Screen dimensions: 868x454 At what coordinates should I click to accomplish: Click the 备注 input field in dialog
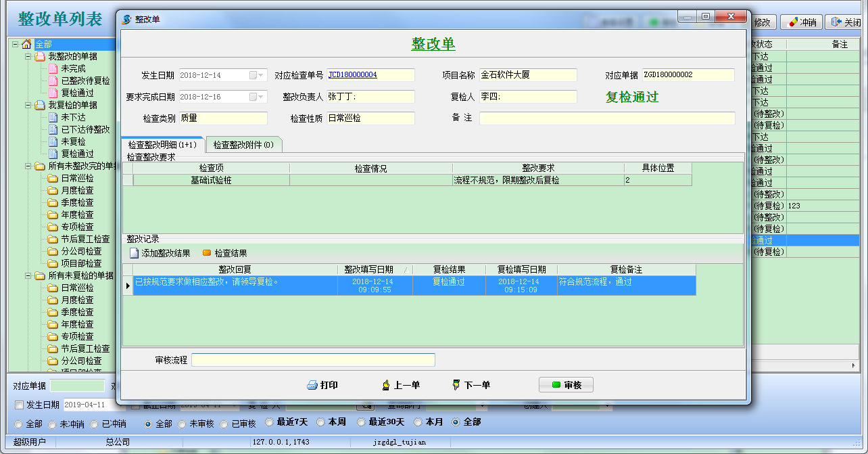click(x=607, y=118)
